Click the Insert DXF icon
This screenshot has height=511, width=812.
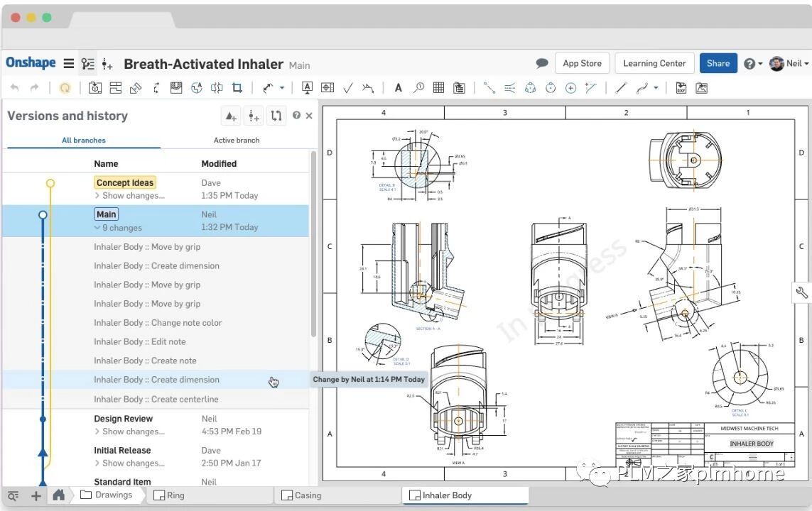pyautogui.click(x=681, y=88)
